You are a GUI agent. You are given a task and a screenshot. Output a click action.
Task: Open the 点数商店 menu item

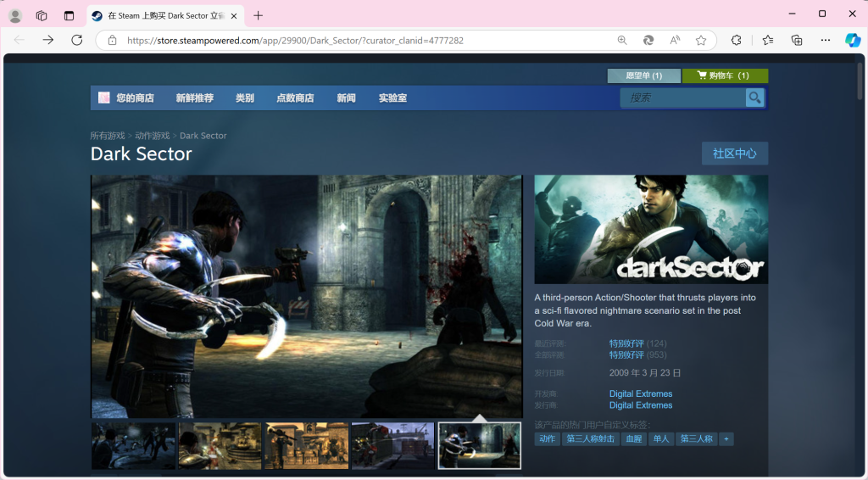click(x=295, y=98)
